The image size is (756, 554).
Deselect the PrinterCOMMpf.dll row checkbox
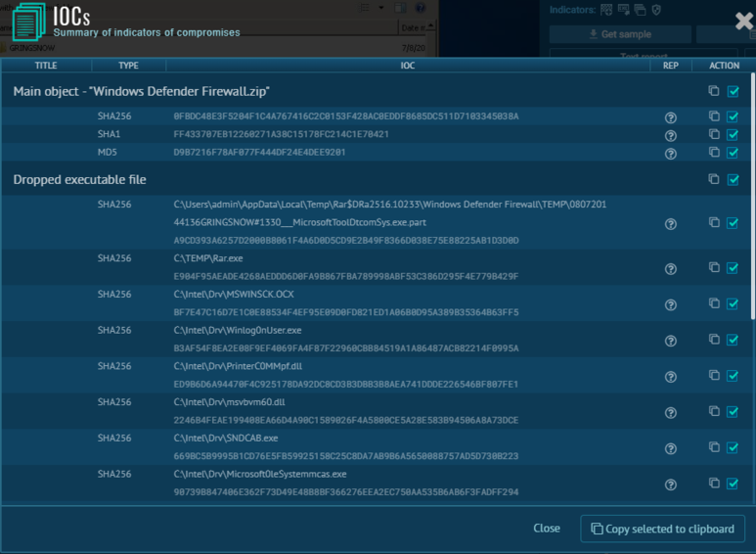[733, 376]
